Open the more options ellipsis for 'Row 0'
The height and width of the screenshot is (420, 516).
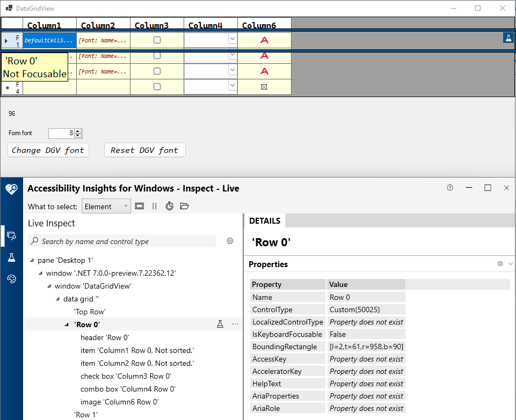tap(235, 325)
